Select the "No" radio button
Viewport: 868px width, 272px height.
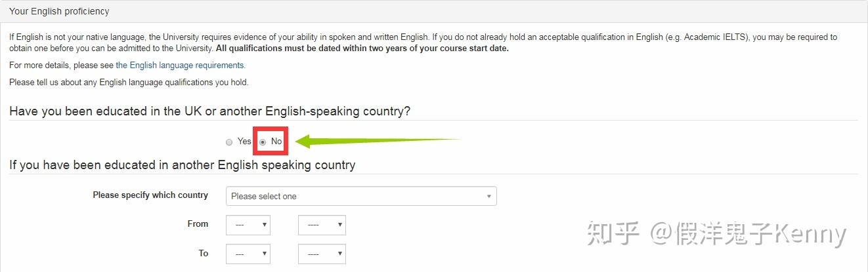[x=263, y=142]
